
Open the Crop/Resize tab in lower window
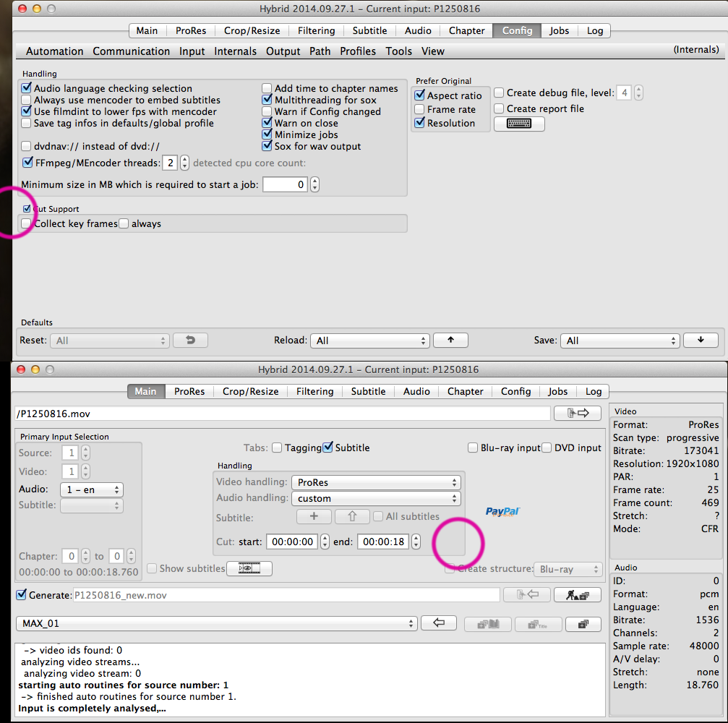click(250, 391)
